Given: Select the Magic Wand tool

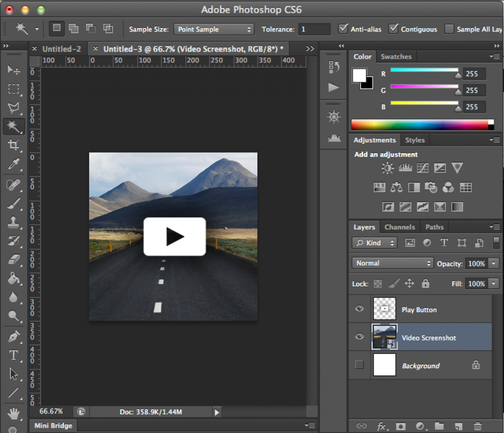Looking at the screenshot, I should point(13,127).
